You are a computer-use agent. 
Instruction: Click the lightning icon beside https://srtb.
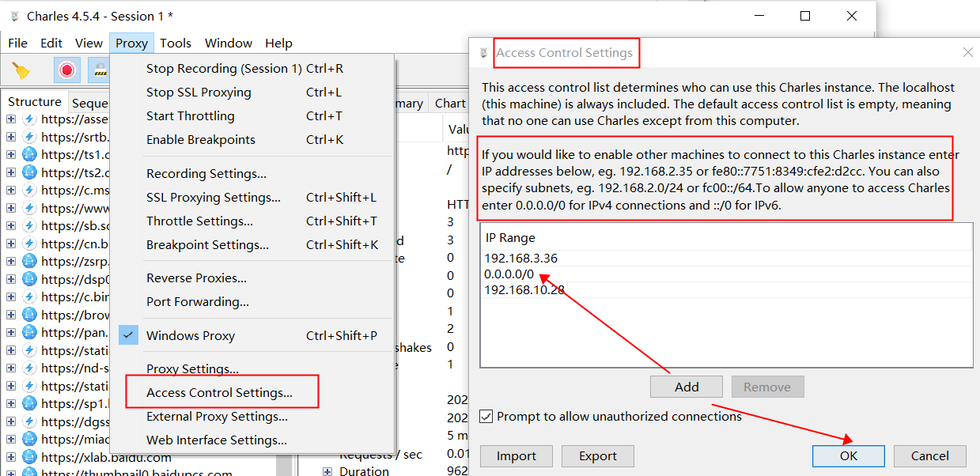click(30, 137)
